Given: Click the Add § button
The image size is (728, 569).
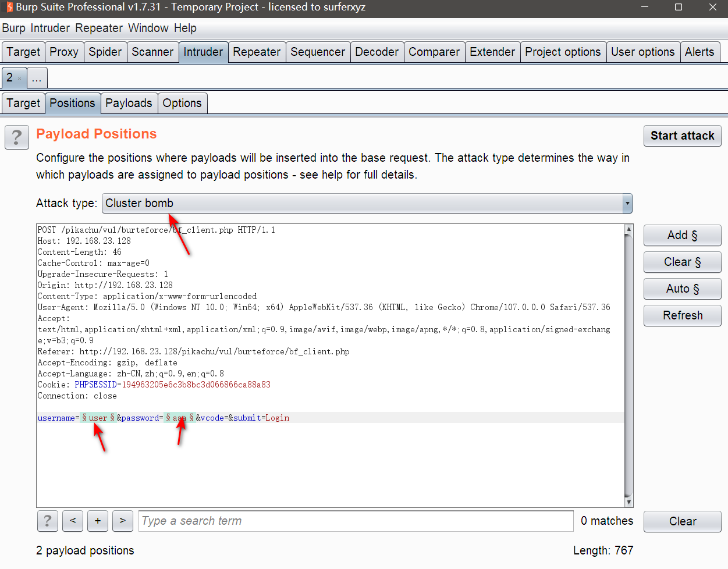Looking at the screenshot, I should coord(682,235).
